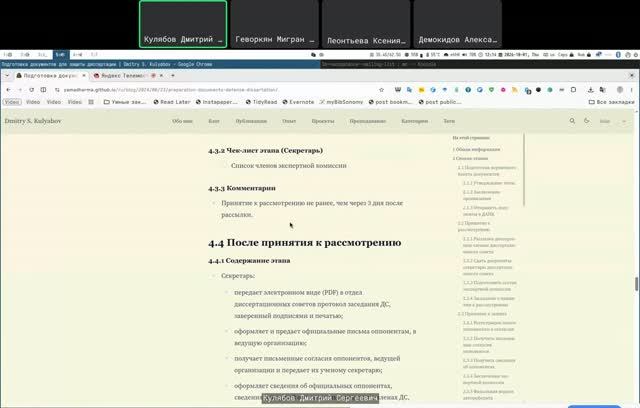Click the green shield extension icon
The width and height of the screenshot is (640, 408).
[x=491, y=90]
